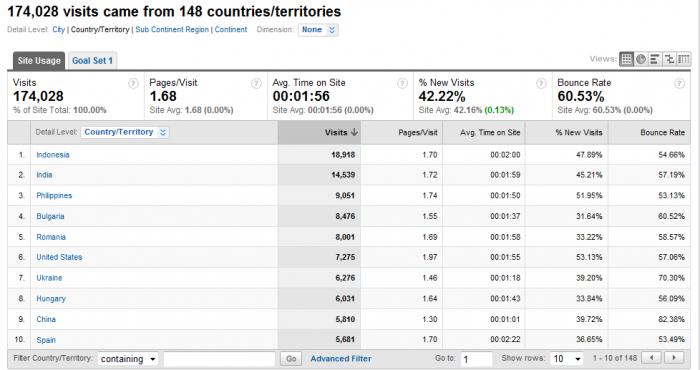Click the 1 - 10 of 148 pagination text
This screenshot has width=700, height=370.
click(x=615, y=358)
